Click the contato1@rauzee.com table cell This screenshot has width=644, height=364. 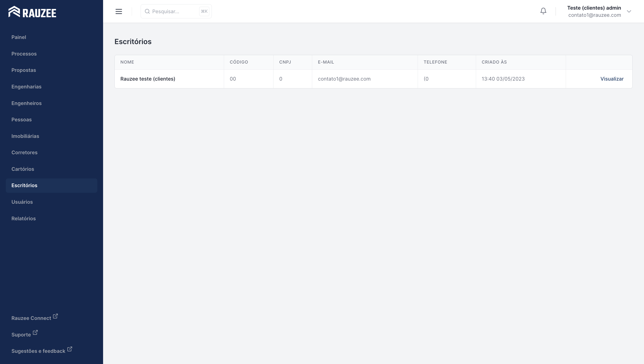[x=365, y=79]
